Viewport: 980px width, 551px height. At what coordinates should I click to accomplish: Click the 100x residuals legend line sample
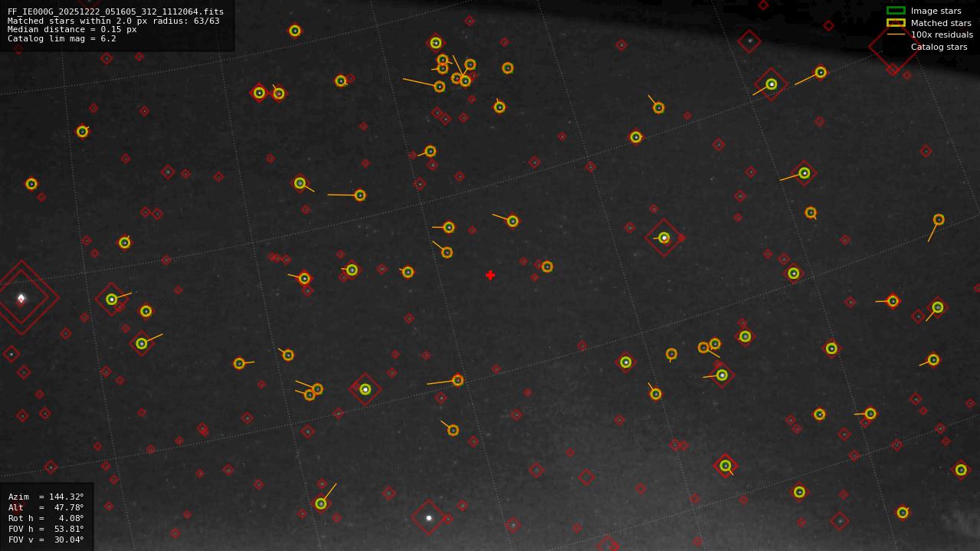point(896,34)
